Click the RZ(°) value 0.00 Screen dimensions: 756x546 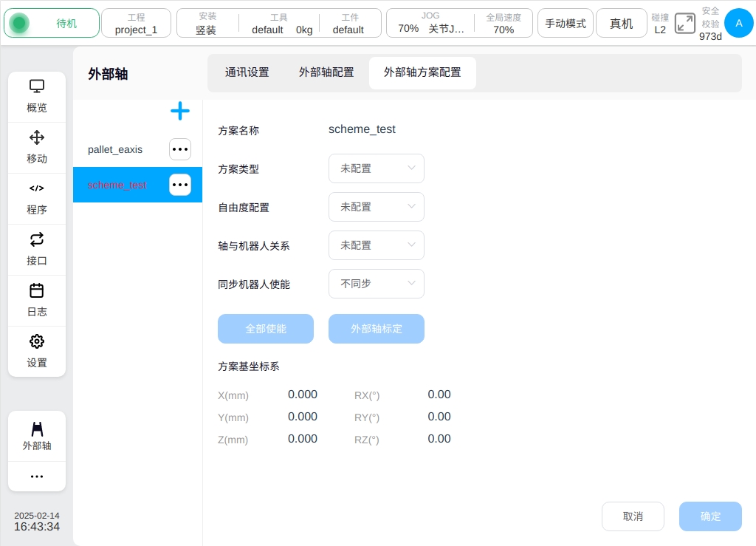[439, 439]
